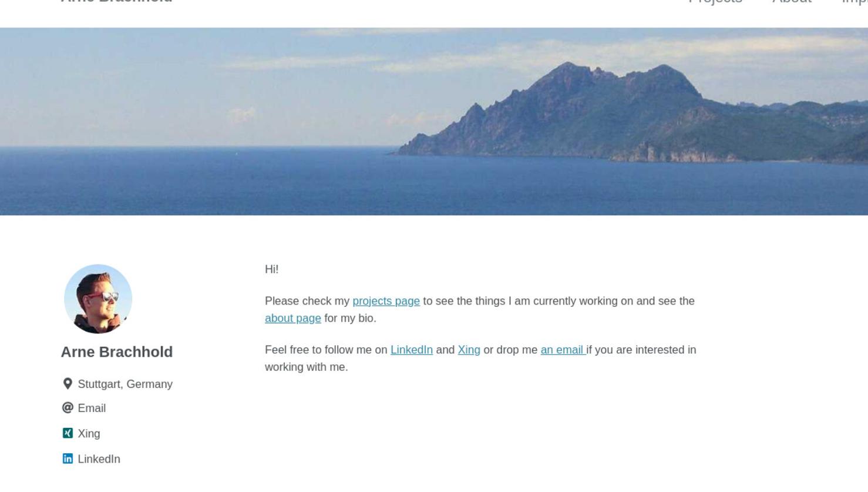Open the Xing text link in the sidebar
Image resolution: width=868 pixels, height=492 pixels.
89,433
